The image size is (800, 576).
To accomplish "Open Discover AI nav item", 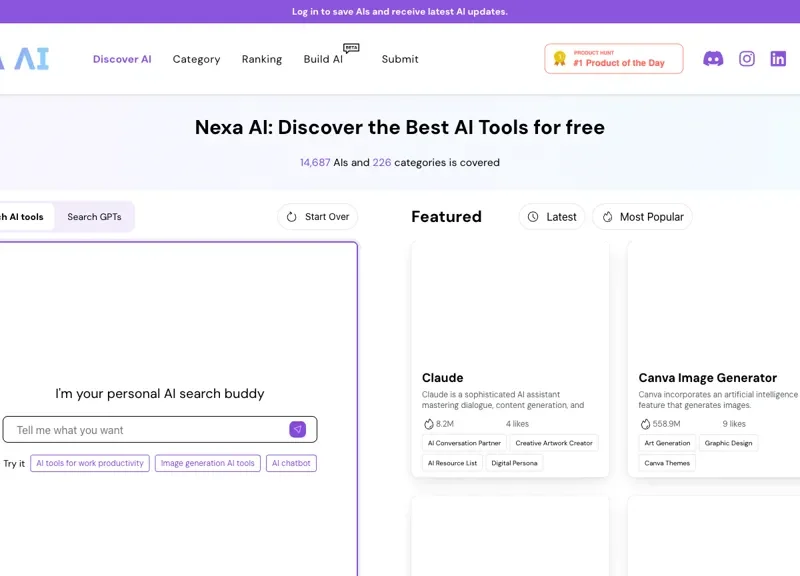I will point(122,59).
